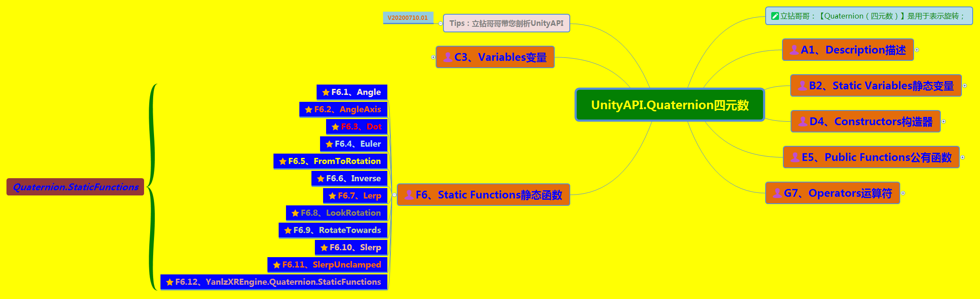Select the F6.4 Euler topic

pos(354,144)
